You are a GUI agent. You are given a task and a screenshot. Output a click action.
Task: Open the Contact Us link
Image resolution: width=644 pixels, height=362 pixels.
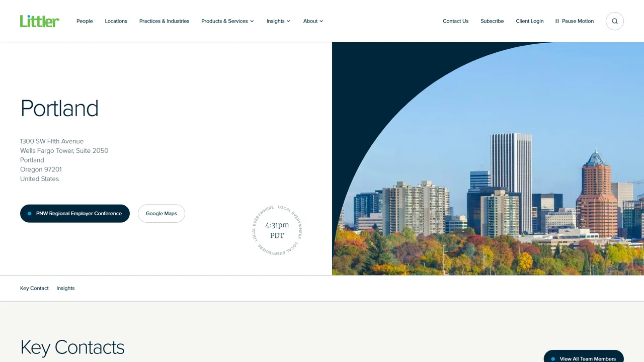pyautogui.click(x=455, y=21)
